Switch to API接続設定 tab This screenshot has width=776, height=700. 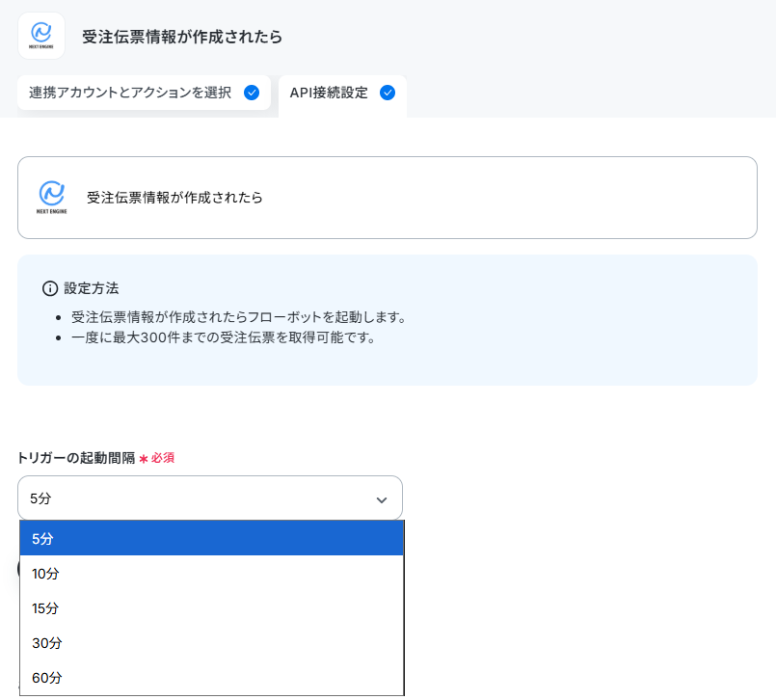pyautogui.click(x=342, y=94)
